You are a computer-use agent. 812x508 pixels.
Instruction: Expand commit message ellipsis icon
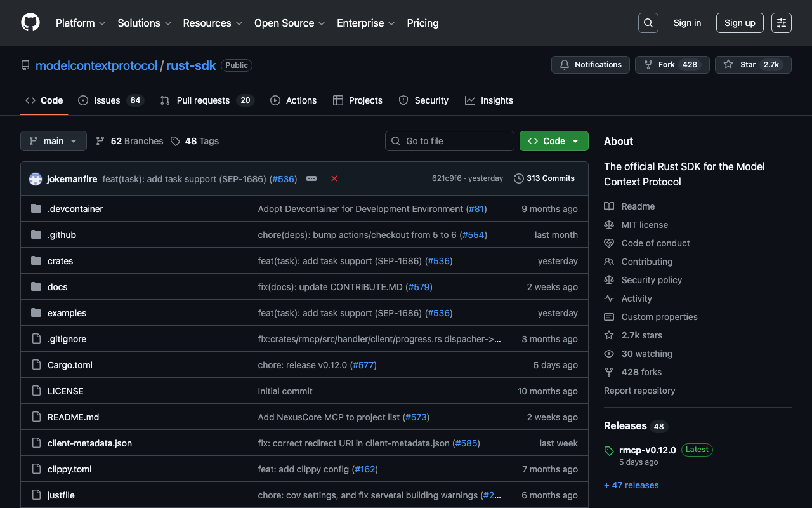click(x=311, y=179)
